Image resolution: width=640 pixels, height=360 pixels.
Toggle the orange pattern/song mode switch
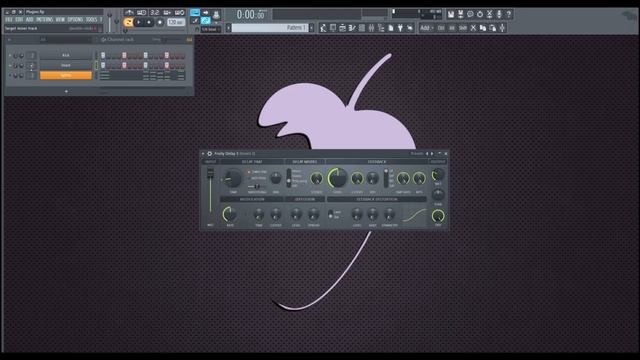(128, 22)
